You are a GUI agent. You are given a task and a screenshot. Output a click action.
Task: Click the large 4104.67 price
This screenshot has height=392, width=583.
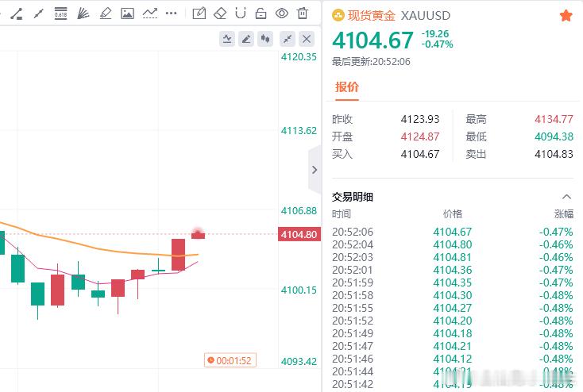(x=373, y=40)
